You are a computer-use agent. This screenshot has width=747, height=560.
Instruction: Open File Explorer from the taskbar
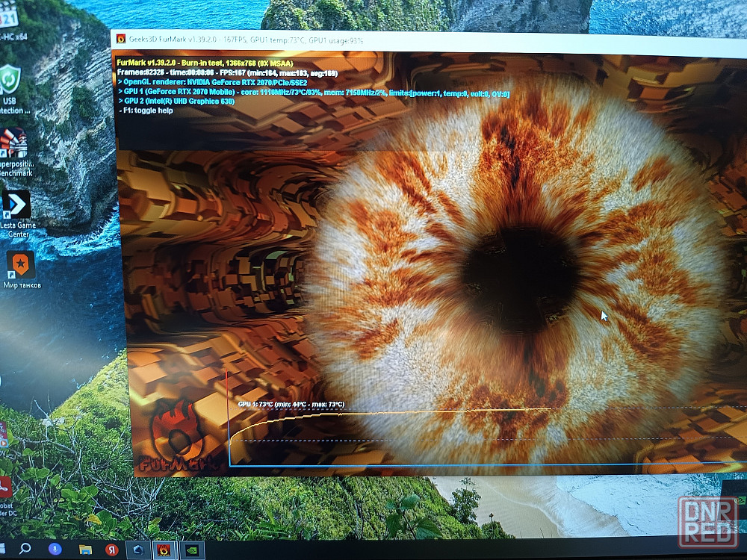point(85,550)
